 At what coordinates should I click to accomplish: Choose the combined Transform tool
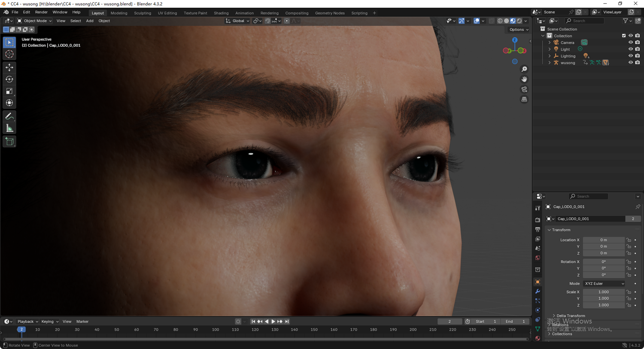(9, 103)
